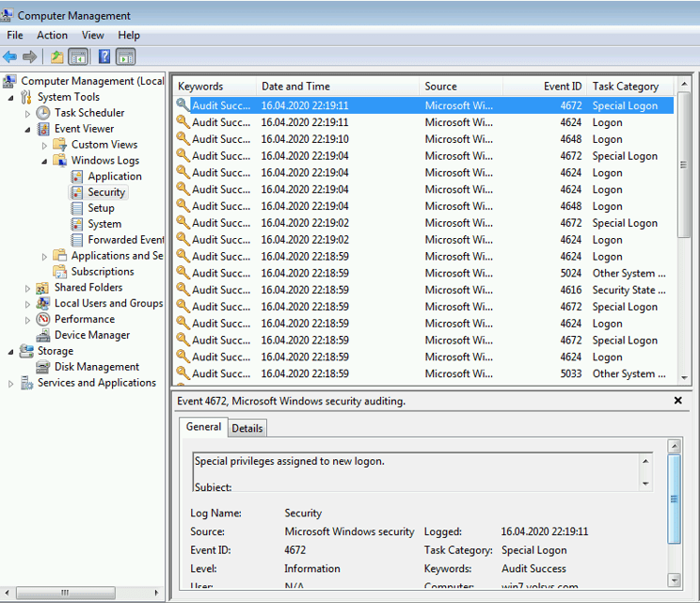Switch to the Details tab
The image size is (700, 603).
(x=247, y=428)
